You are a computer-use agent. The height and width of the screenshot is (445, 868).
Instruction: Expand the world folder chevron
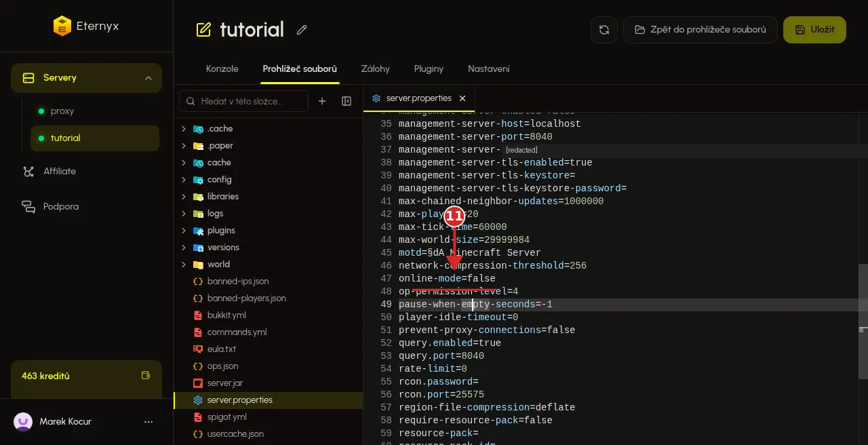coord(183,265)
